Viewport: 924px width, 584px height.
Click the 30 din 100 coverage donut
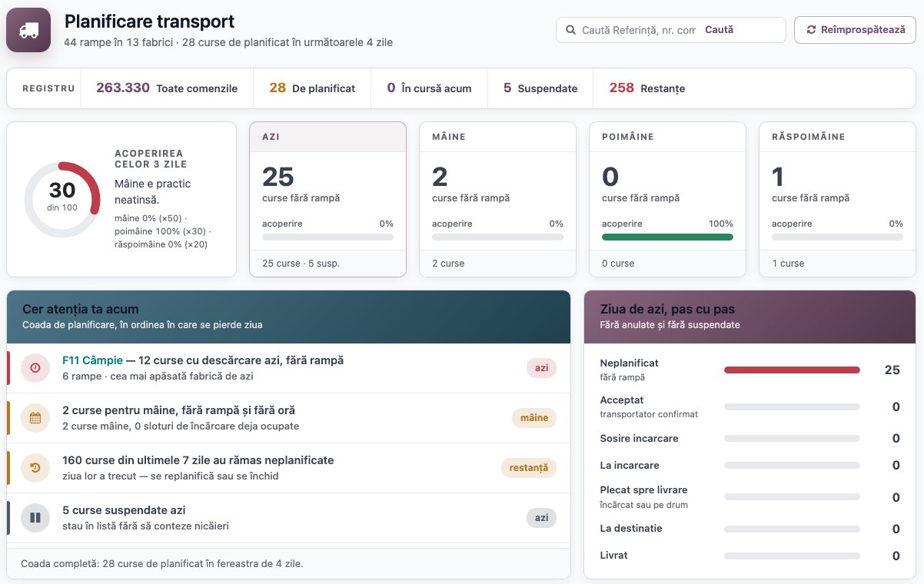coord(62,199)
